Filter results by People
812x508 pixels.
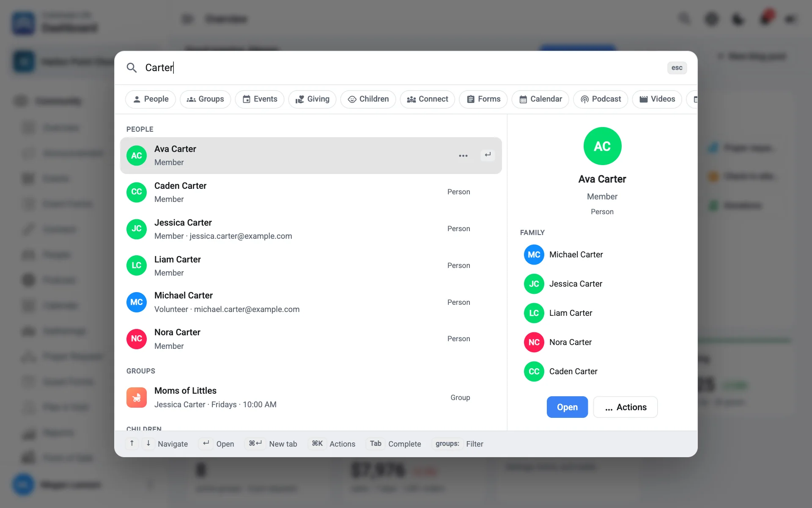coord(151,99)
